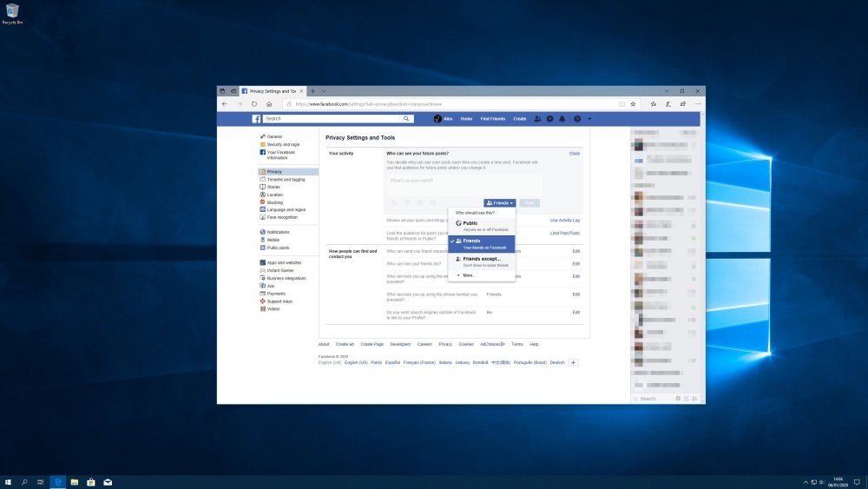Open Microsoft Store from taskbar

click(x=91, y=482)
